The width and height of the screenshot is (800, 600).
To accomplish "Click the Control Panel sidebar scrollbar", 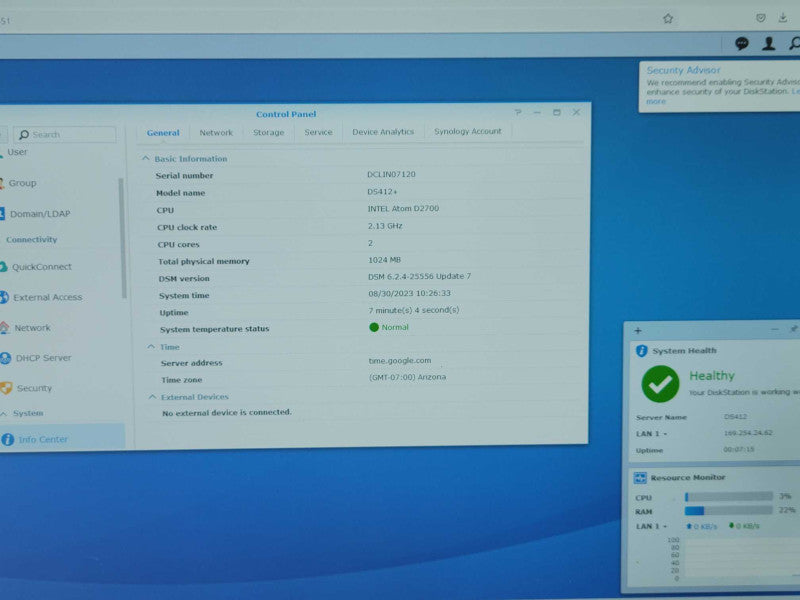I will pos(121,238).
